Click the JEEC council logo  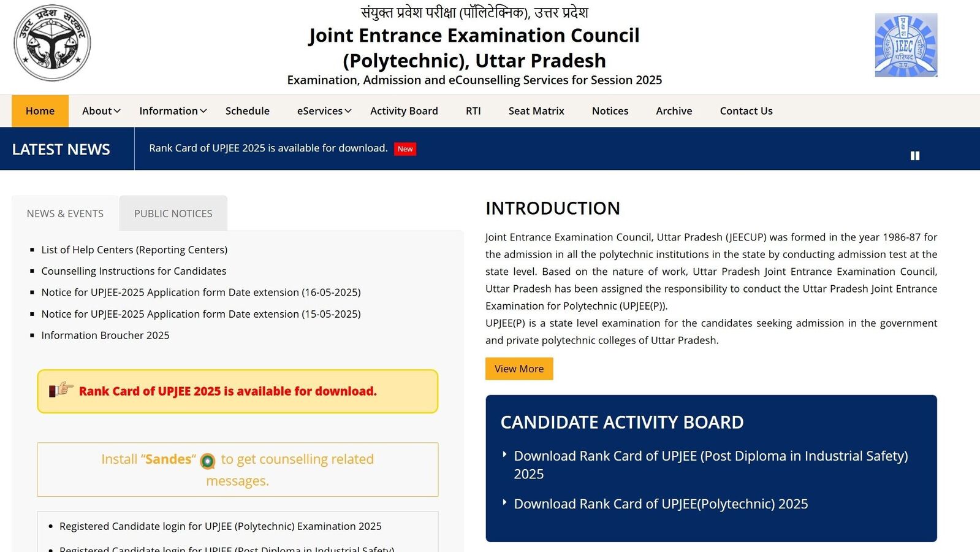[x=905, y=45]
